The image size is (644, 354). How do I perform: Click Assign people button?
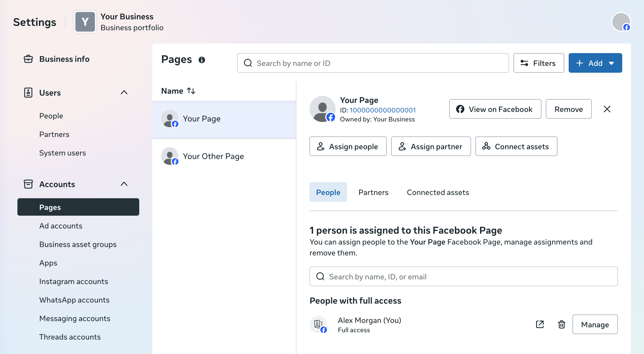pos(348,146)
